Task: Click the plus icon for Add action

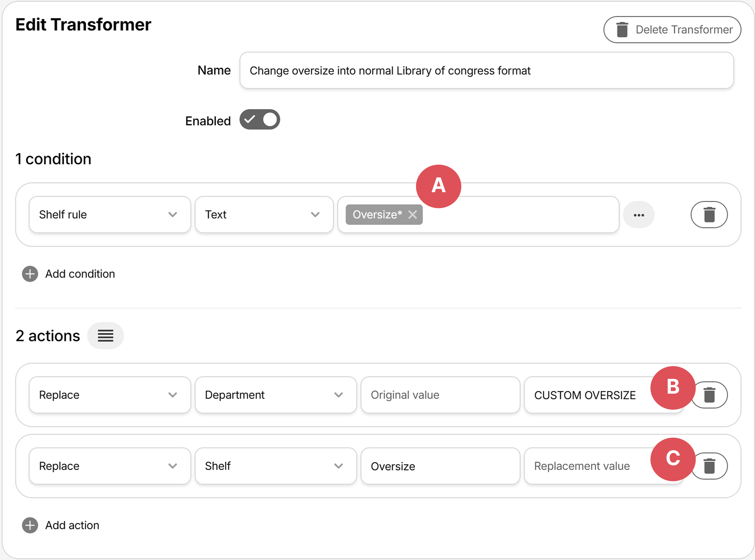Action: (30, 525)
